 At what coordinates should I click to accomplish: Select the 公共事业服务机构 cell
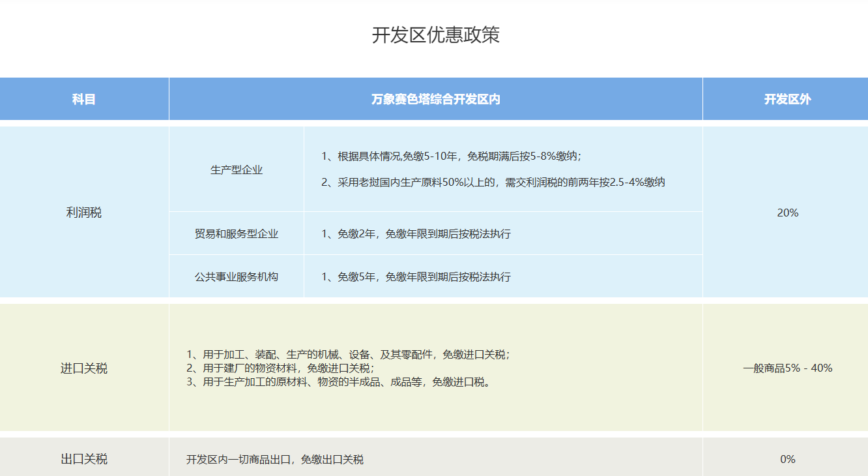[x=235, y=276]
